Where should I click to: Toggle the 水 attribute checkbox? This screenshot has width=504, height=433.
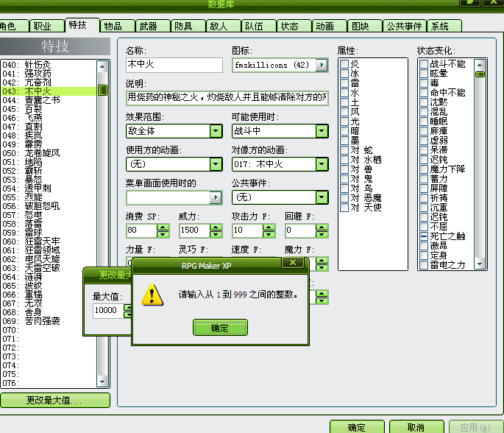344,93
